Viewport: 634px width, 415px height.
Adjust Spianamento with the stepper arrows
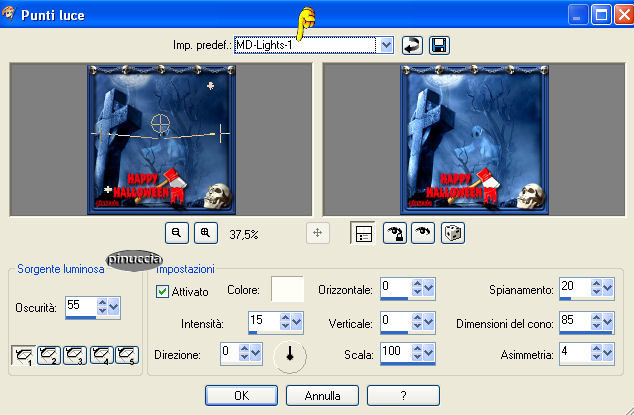[596, 288]
